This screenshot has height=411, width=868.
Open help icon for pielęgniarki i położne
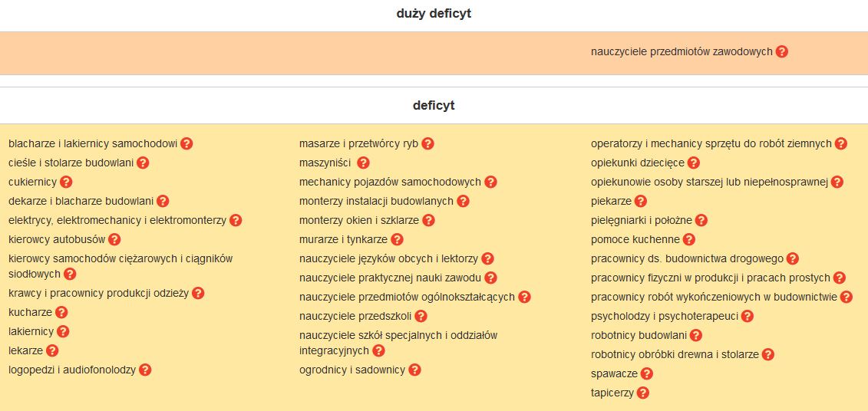(701, 221)
